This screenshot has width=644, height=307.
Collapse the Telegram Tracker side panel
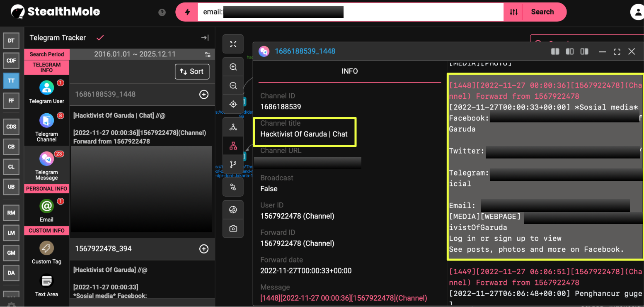(205, 38)
